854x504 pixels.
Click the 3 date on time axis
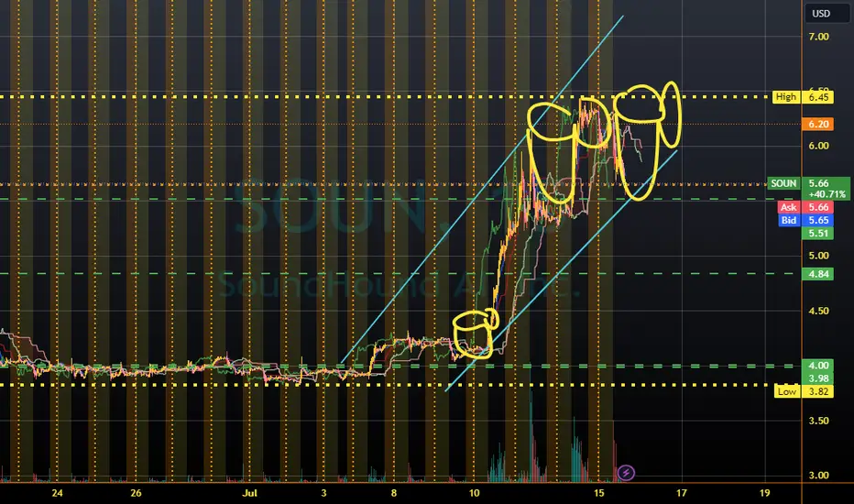point(323,493)
